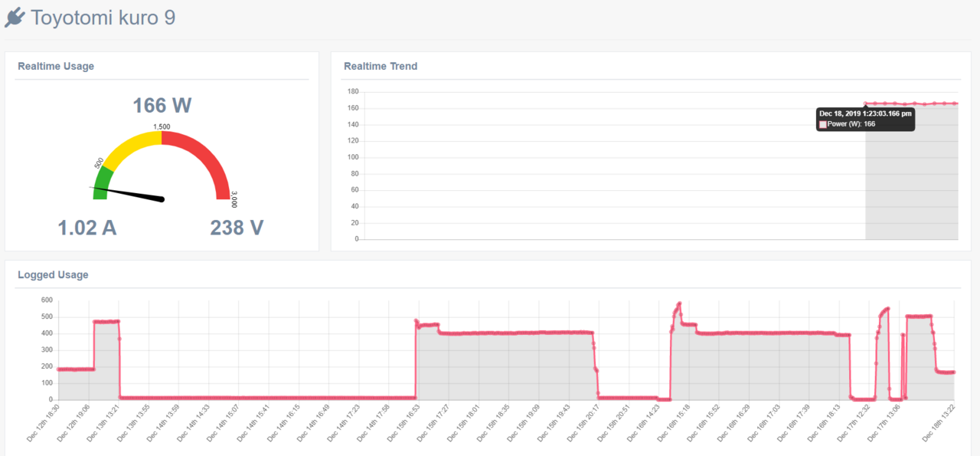980x456 pixels.
Task: Click the 1,500 gauge scale label
Action: [162, 126]
